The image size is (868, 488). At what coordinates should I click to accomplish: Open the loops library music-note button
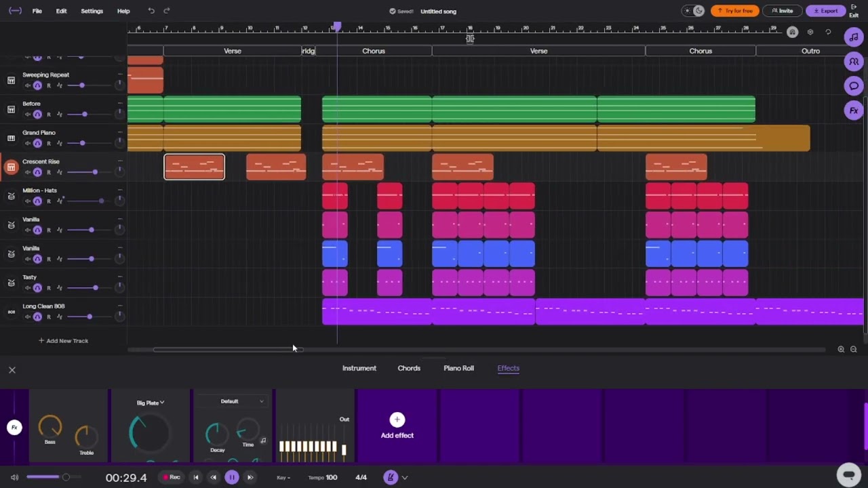(854, 37)
